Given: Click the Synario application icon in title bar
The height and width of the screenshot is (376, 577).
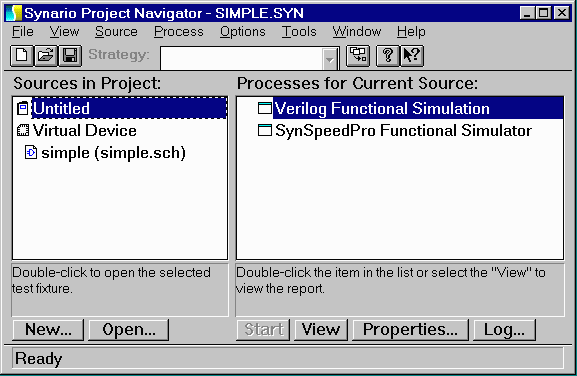Looking at the screenshot, I should coord(13,13).
